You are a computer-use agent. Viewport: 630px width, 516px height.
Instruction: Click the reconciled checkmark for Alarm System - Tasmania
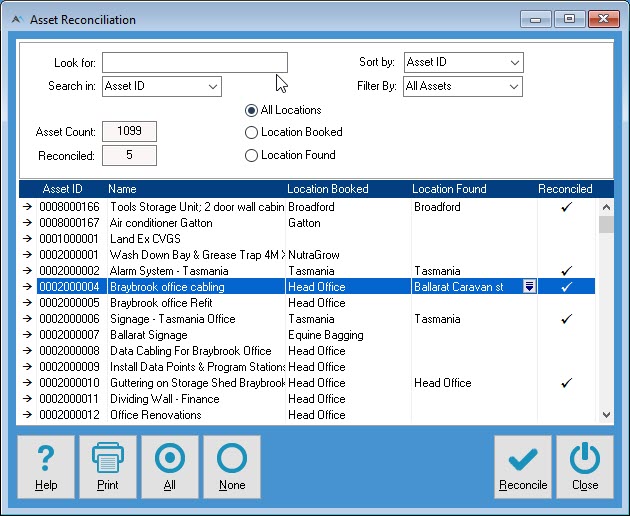click(x=566, y=271)
